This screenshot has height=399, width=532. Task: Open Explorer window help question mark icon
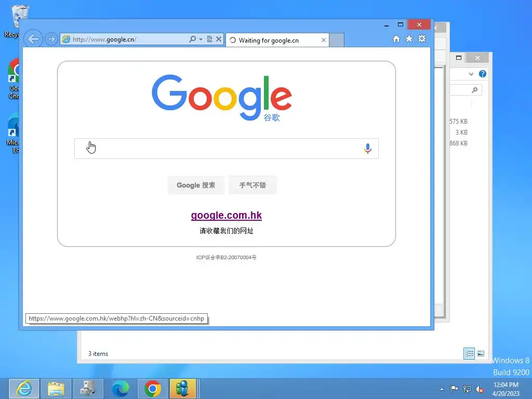tap(483, 74)
